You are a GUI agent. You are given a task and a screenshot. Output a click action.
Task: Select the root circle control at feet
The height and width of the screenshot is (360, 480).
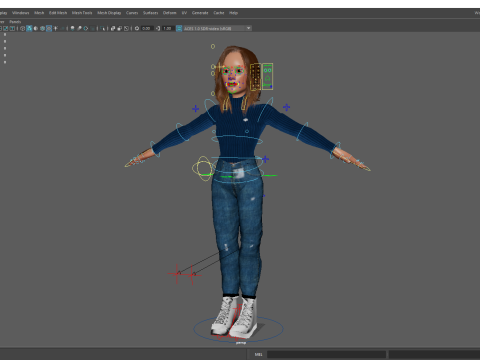239,329
